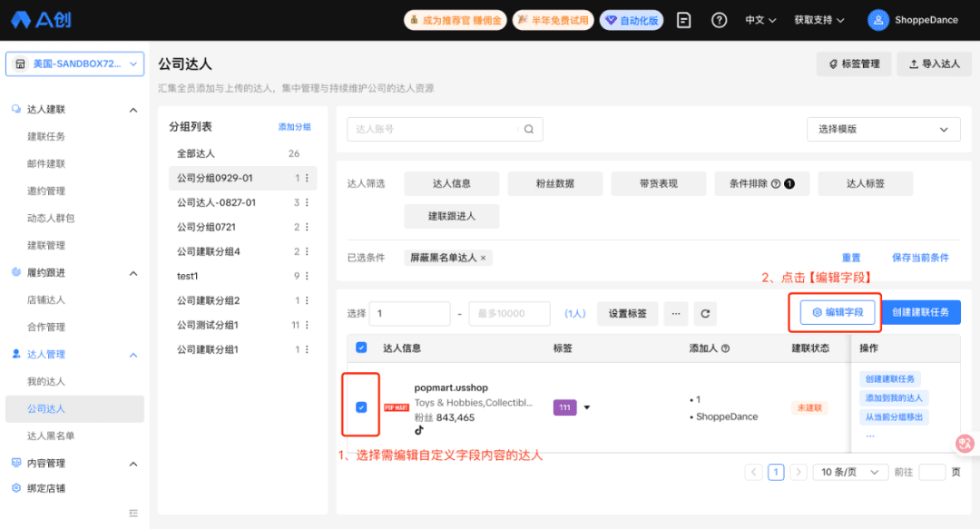Click the purple 111 tag on popmart.usshop
980x529 pixels.
pyautogui.click(x=564, y=407)
